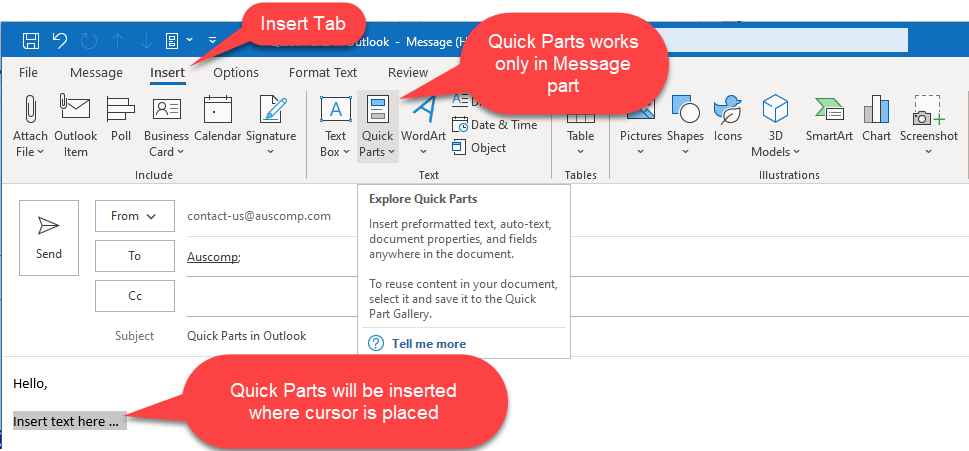Open the Quick Parts menu
The height and width of the screenshot is (451, 969).
pos(378,126)
